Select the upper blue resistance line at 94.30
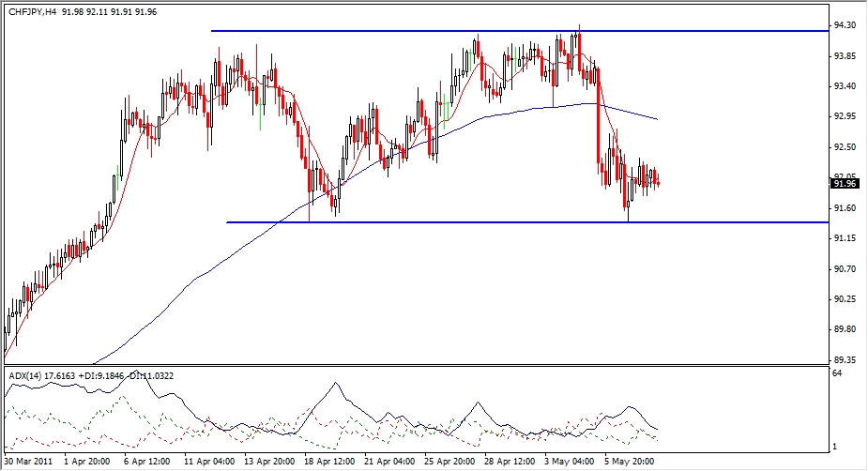The width and height of the screenshot is (868, 471). coord(520,31)
